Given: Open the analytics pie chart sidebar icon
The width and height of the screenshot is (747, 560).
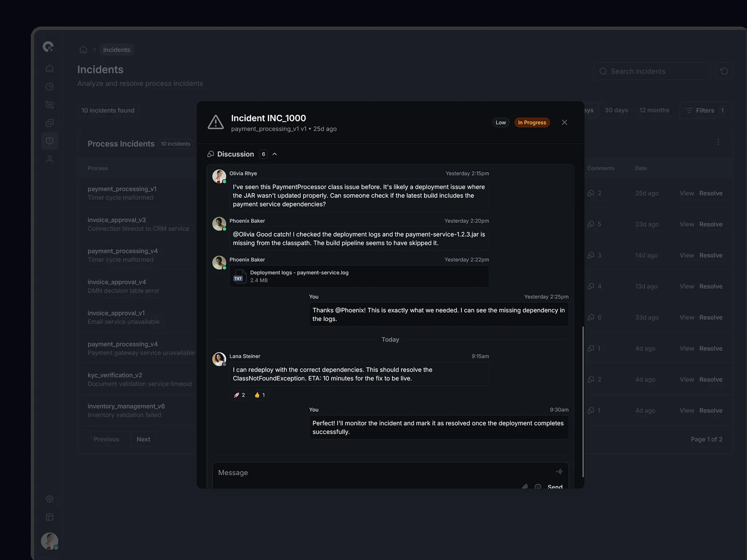Looking at the screenshot, I should (x=49, y=87).
